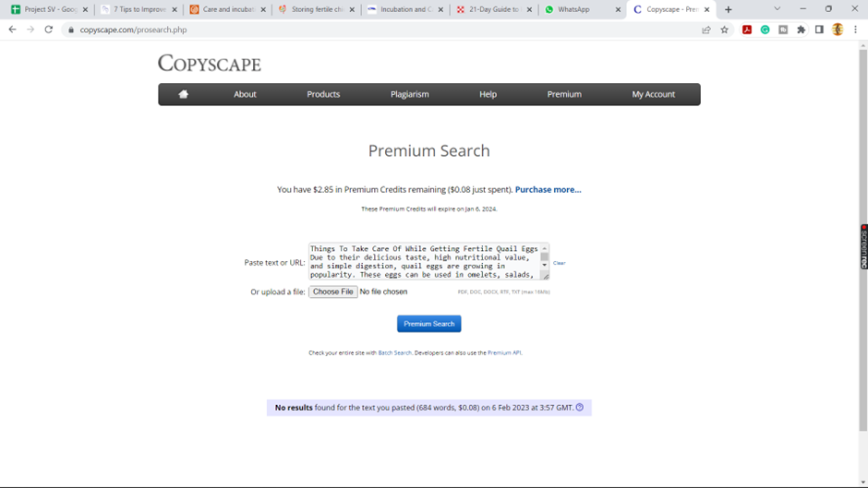Screen dimensions: 868x488
Task: Switch to the Incubation and C tab
Action: pos(404,9)
